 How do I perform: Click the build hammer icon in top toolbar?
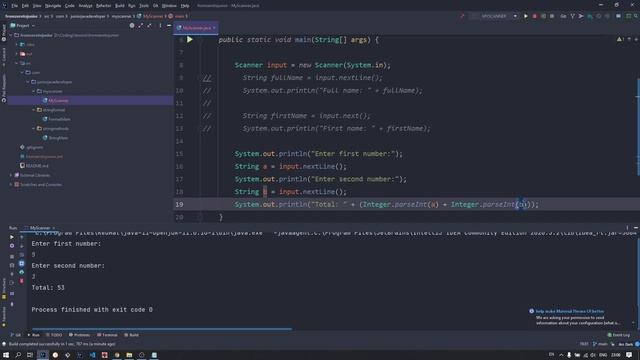462,16
